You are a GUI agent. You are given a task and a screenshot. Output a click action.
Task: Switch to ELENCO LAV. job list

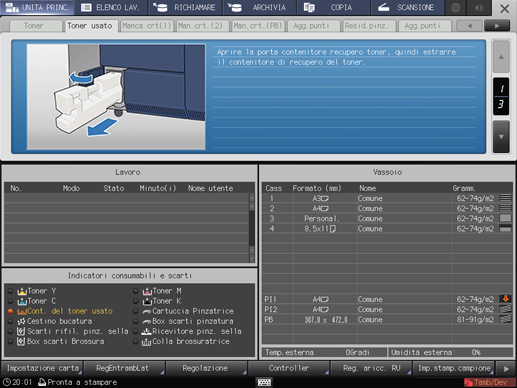pyautogui.click(x=111, y=7)
